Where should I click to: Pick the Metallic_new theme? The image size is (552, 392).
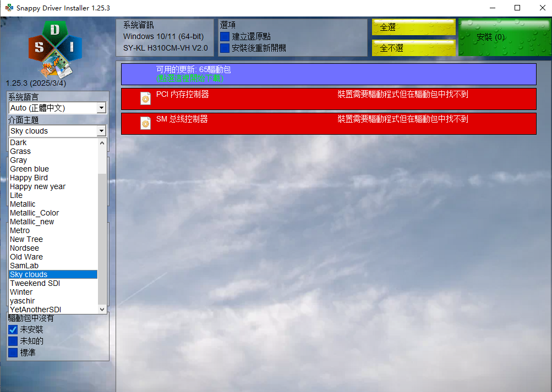53,222
